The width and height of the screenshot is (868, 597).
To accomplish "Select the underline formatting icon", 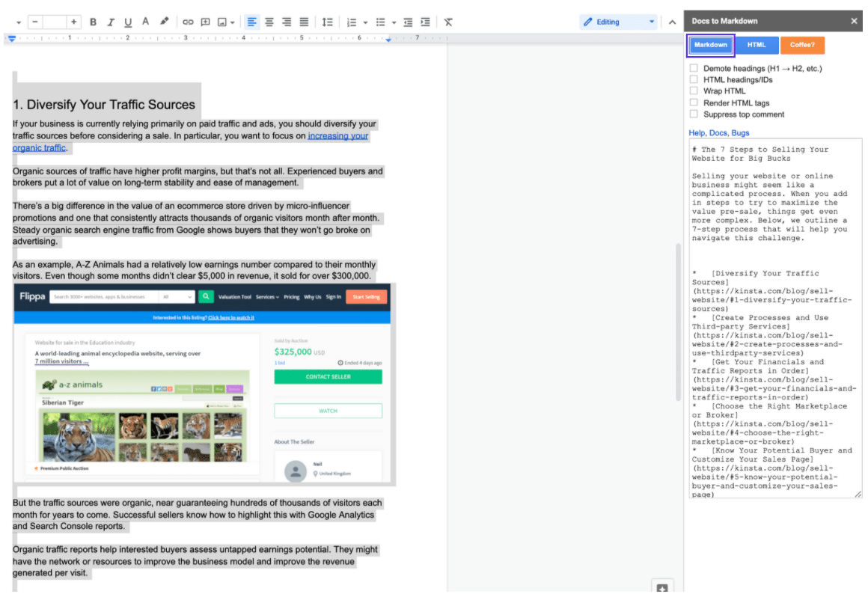I will tap(127, 22).
